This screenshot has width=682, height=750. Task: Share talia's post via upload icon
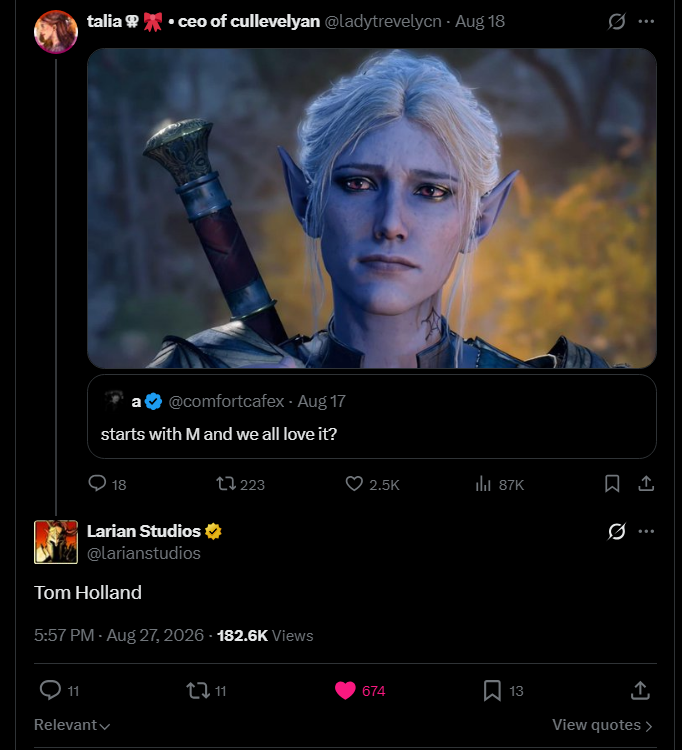646,484
